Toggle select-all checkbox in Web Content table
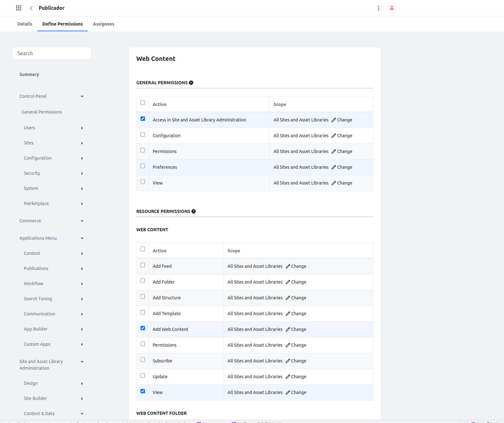 point(143,249)
